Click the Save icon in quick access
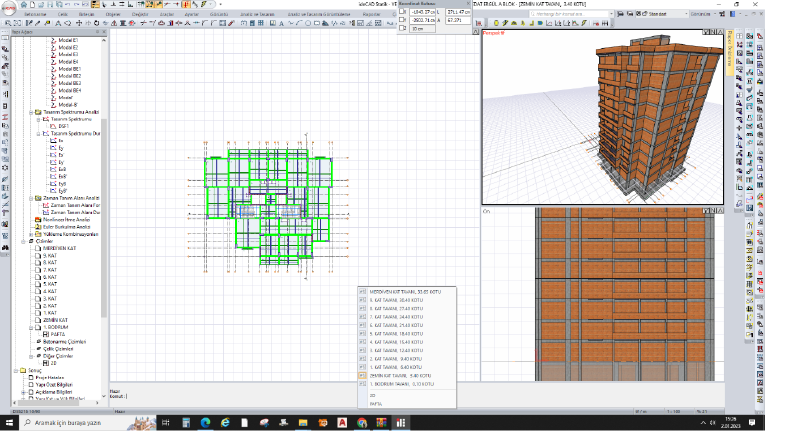This screenshot has height=446, width=793. point(49,5)
